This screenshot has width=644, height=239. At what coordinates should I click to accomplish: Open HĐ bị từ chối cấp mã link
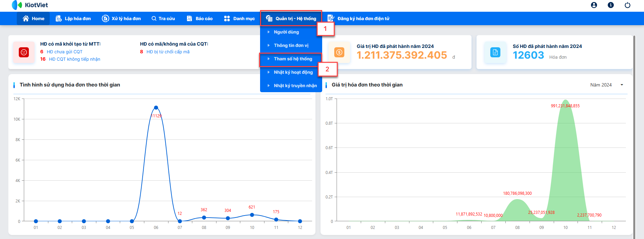click(x=168, y=52)
